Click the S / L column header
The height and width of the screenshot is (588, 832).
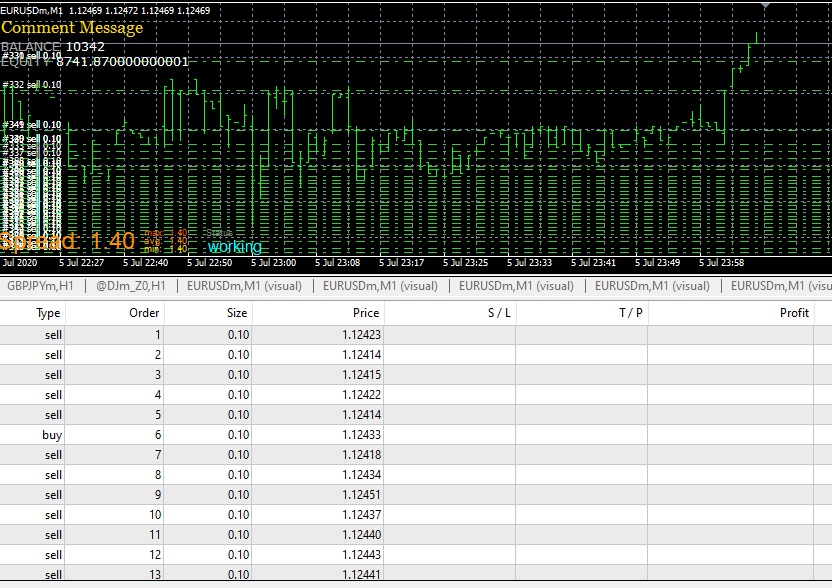point(449,313)
